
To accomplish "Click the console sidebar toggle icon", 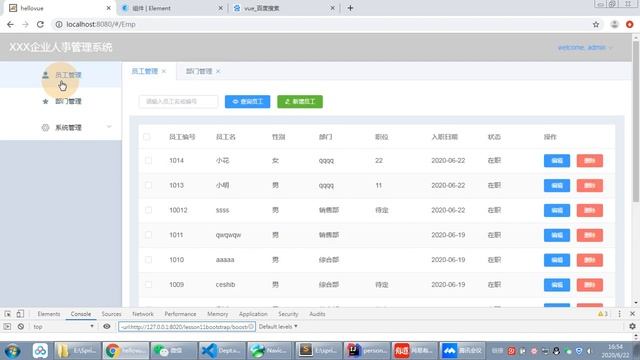I will [x=7, y=327].
